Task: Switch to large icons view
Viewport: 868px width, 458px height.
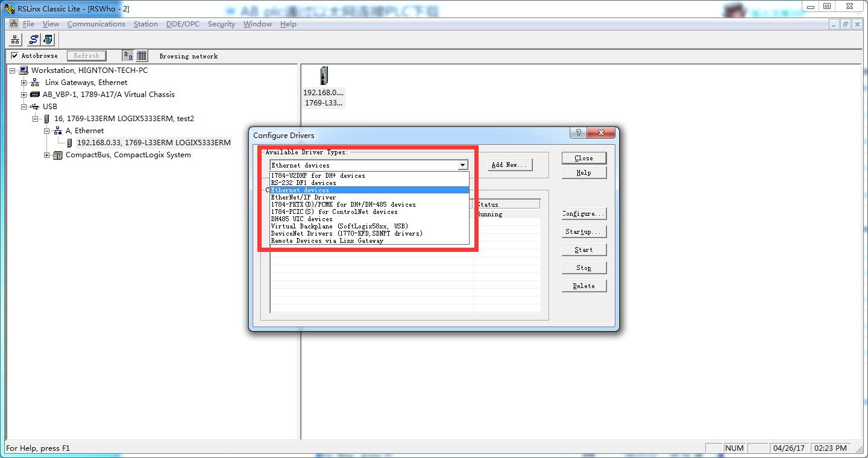Action: pyautogui.click(x=128, y=56)
